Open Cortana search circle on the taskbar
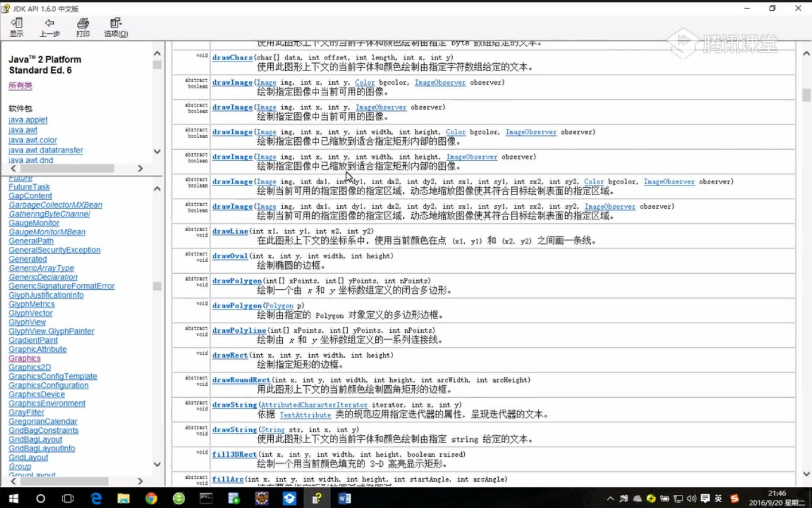The width and height of the screenshot is (812, 508). (x=41, y=498)
